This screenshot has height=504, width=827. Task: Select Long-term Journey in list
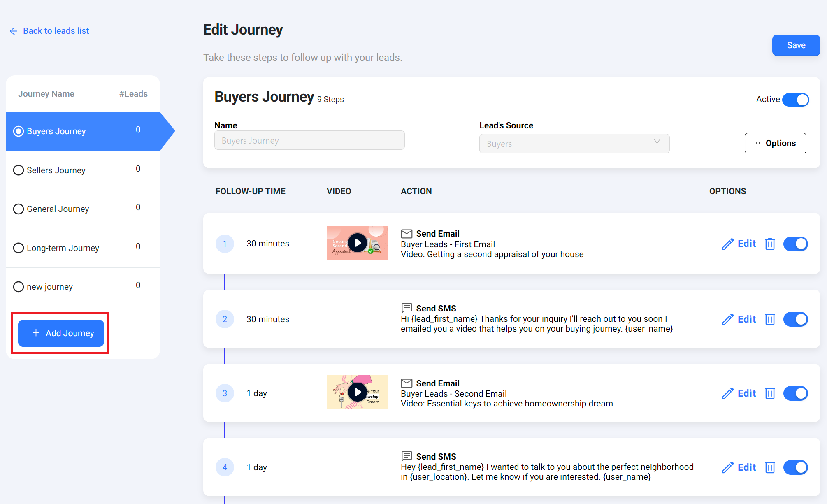[x=63, y=248]
